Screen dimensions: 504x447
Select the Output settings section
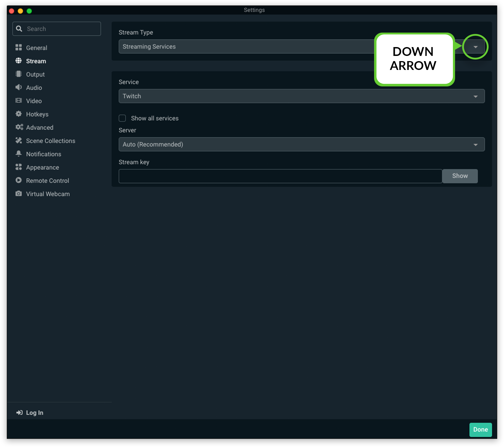pos(35,74)
